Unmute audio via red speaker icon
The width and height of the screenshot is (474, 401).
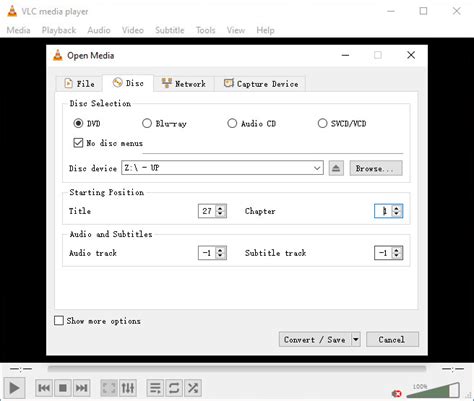click(x=397, y=394)
